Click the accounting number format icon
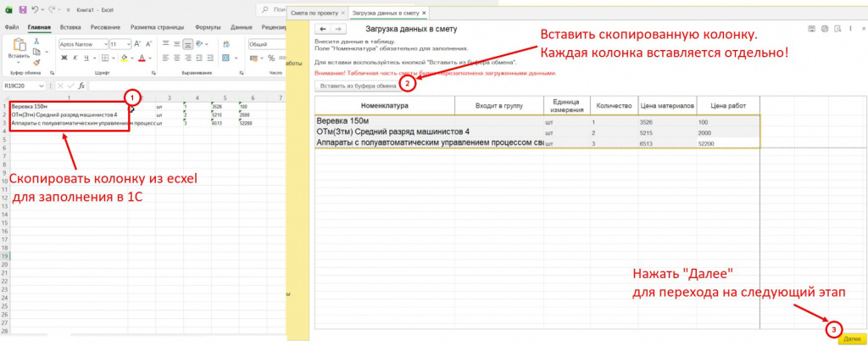The width and height of the screenshot is (868, 346). [x=254, y=58]
